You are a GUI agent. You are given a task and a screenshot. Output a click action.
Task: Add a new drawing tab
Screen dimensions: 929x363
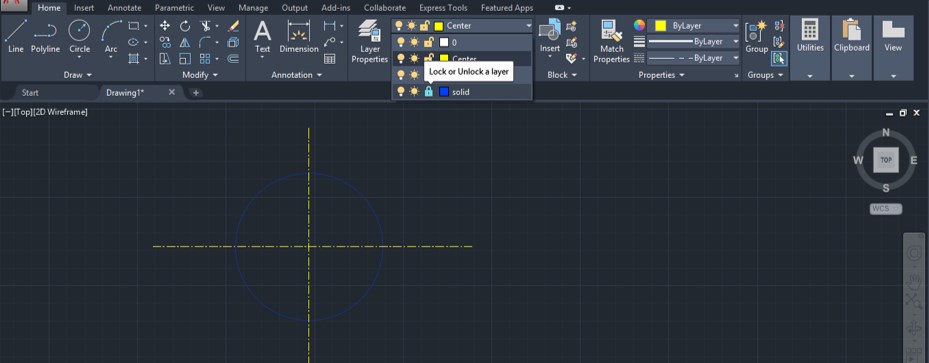coord(196,93)
